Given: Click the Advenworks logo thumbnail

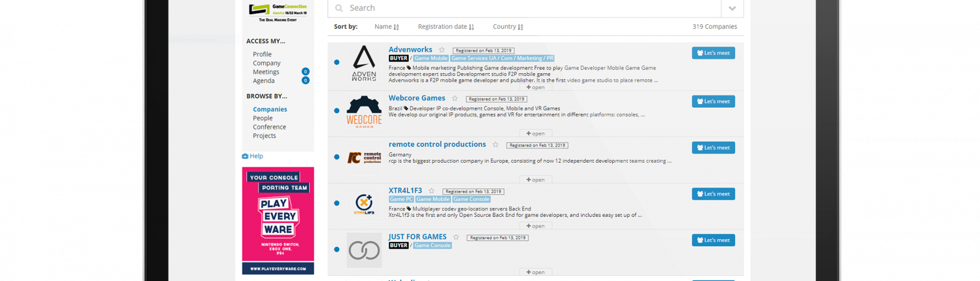Looking at the screenshot, I should click(x=364, y=63).
